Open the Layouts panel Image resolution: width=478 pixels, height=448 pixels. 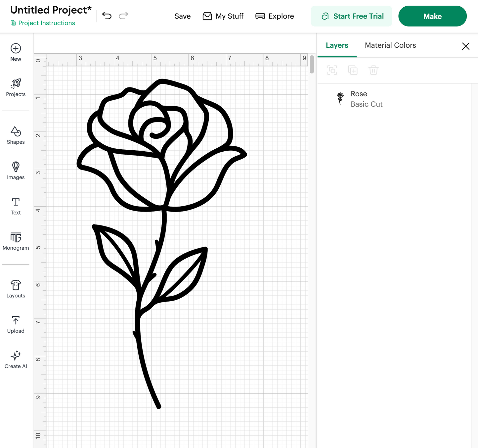16,289
